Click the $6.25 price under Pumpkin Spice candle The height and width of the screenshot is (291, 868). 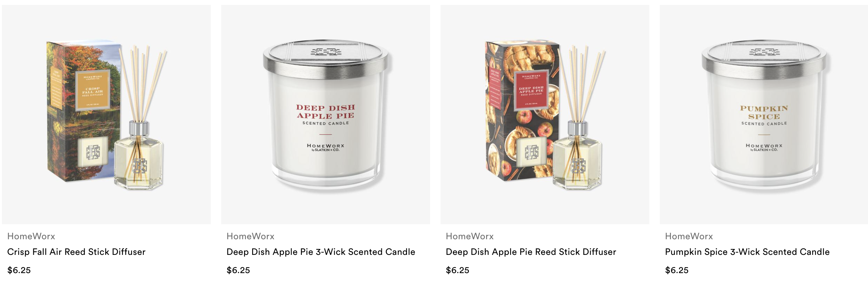677,270
